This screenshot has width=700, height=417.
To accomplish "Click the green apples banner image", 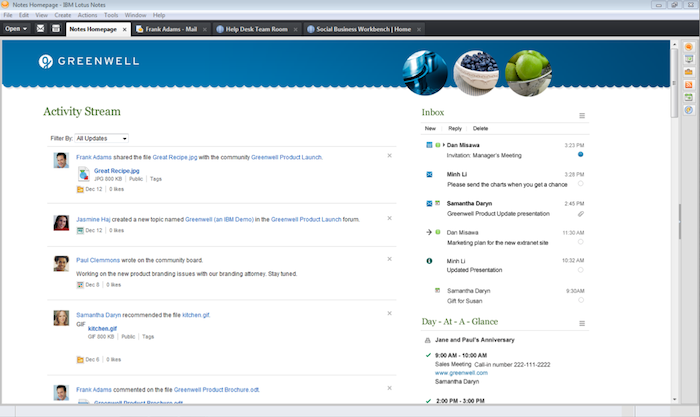I will pyautogui.click(x=529, y=73).
